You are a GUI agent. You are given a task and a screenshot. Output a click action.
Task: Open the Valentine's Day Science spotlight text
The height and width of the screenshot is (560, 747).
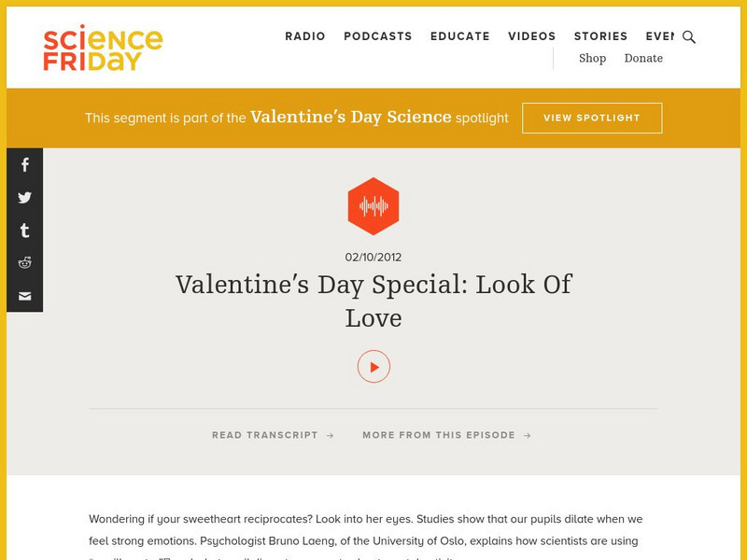pyautogui.click(x=350, y=118)
